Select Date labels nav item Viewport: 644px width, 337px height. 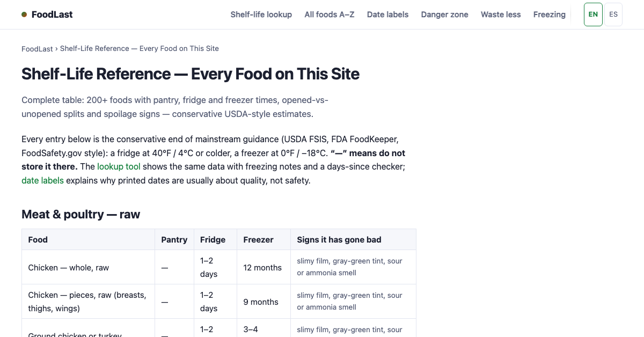[x=387, y=14]
